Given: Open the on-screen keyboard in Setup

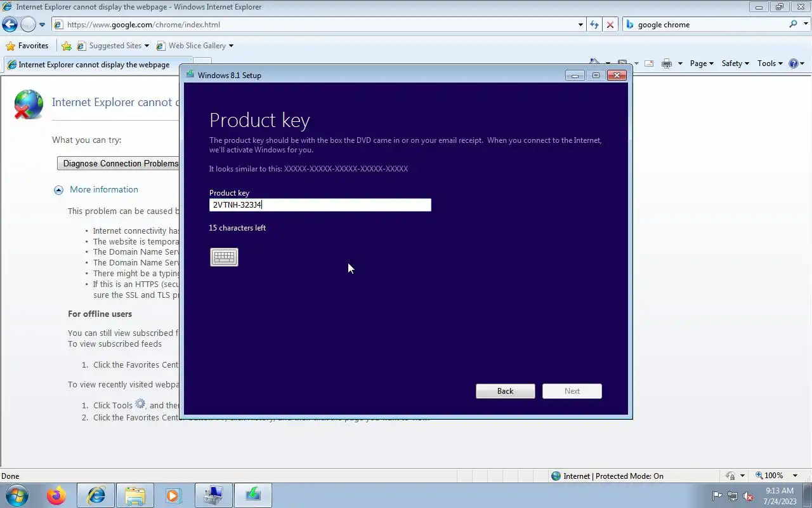Looking at the screenshot, I should coord(224,257).
